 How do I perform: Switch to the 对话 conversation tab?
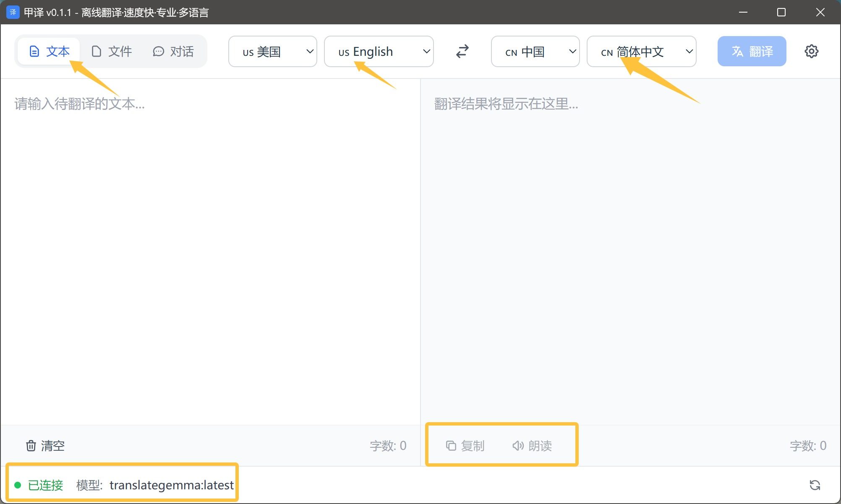coord(173,52)
